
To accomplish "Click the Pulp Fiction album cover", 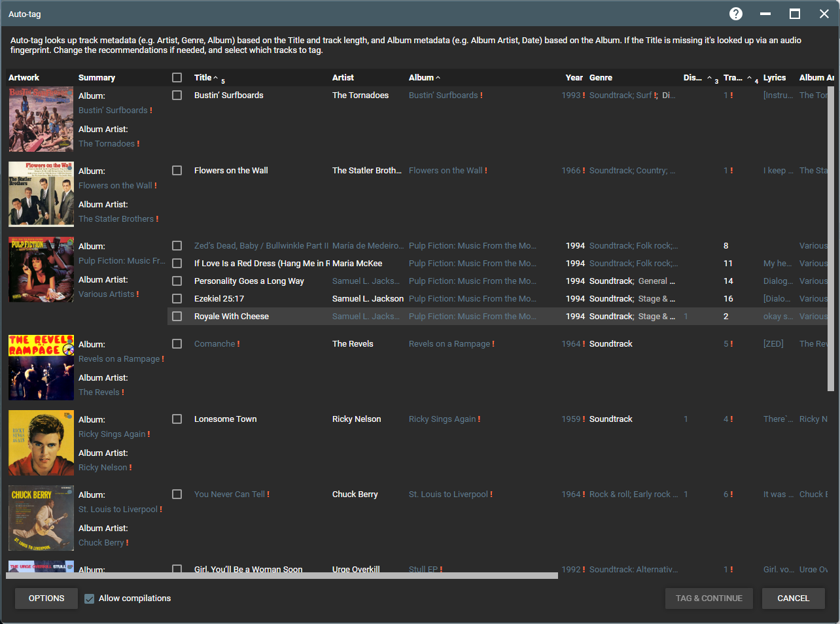I will point(41,269).
